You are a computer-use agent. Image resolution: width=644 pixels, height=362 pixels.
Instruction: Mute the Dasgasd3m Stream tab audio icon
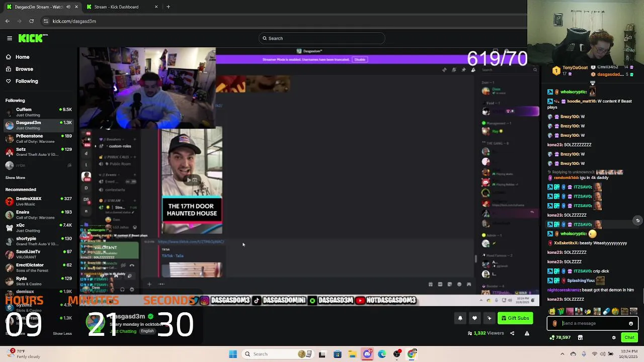(68, 7)
